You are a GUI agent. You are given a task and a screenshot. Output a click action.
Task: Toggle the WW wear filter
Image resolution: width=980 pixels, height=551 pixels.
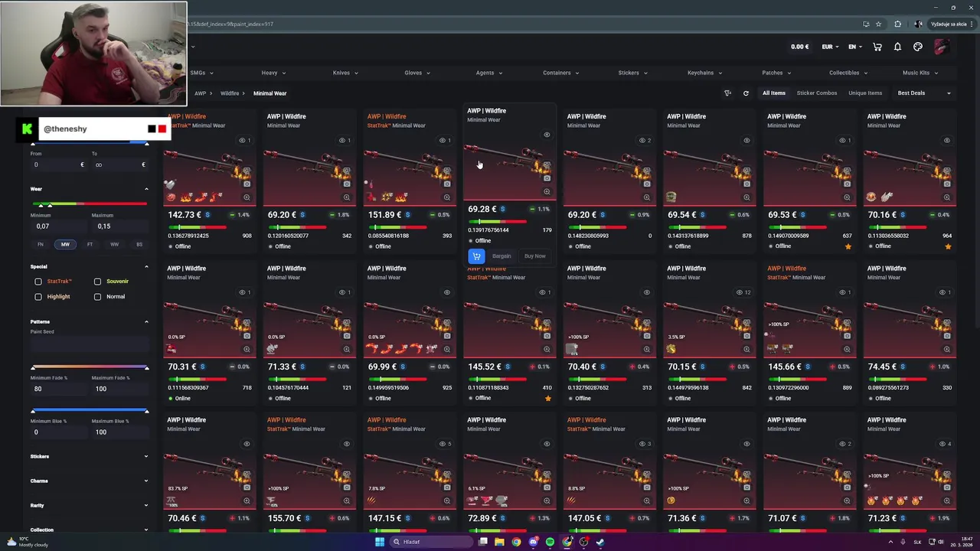coord(114,244)
